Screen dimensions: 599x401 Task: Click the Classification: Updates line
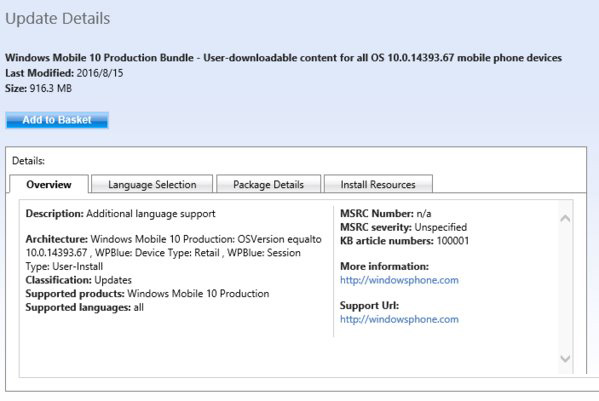78,280
